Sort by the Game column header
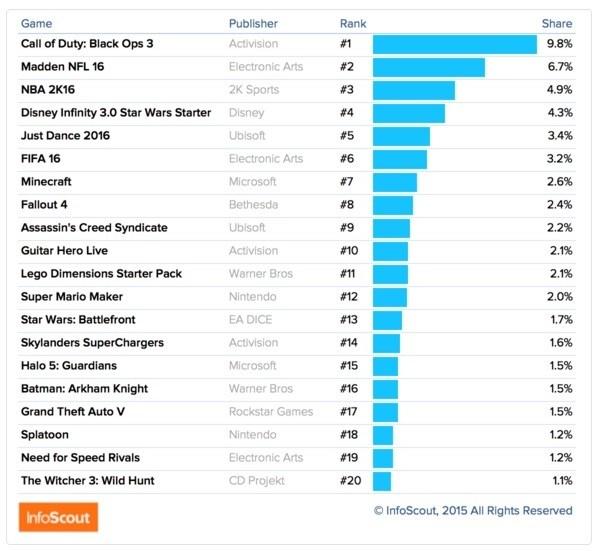Screen dimensions: 600x551 point(36,24)
